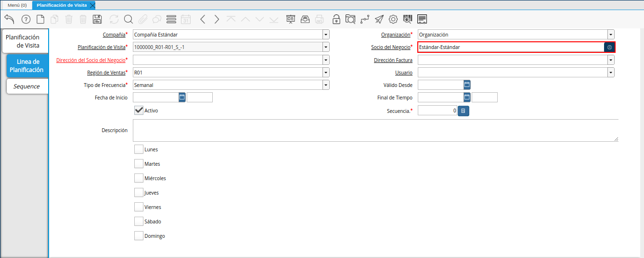Screen dimensions: 644x258
Task: Open the Sequence side tab
Action: tap(27, 86)
